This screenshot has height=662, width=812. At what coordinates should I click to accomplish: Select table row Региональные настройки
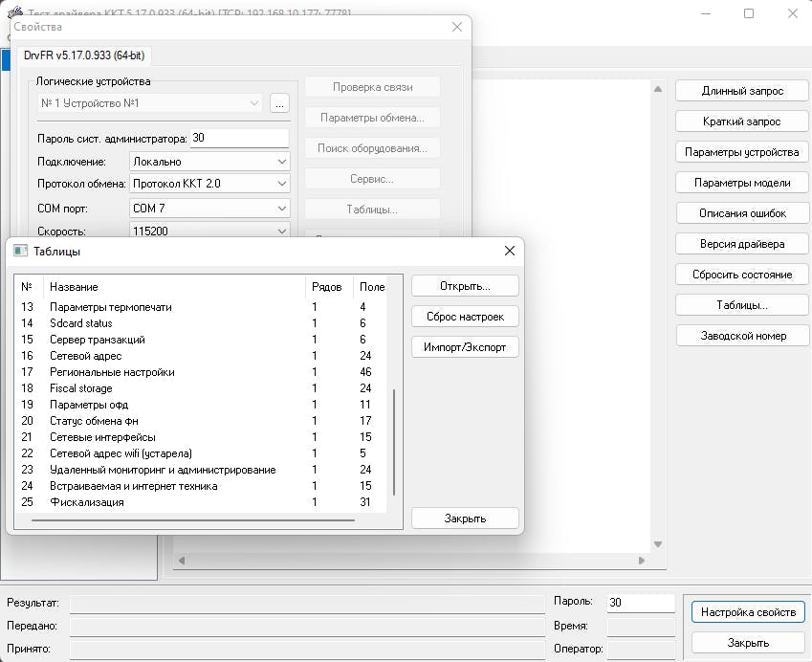pyautogui.click(x=202, y=372)
